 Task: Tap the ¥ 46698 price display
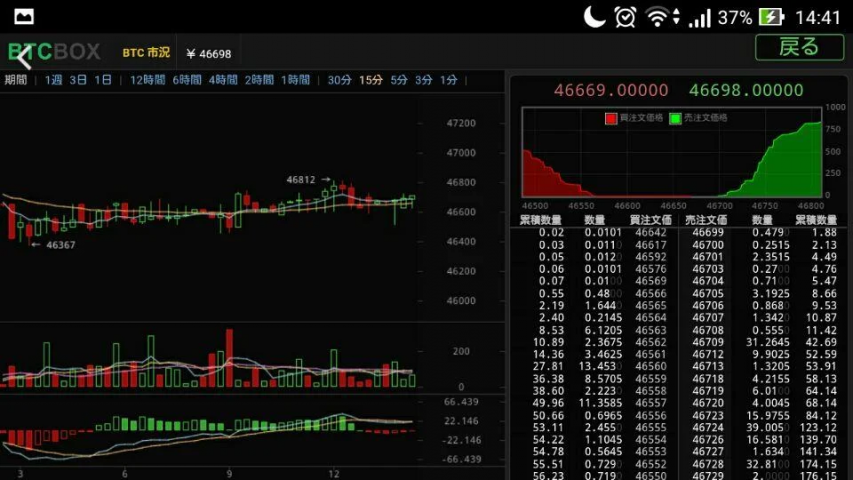click(208, 54)
